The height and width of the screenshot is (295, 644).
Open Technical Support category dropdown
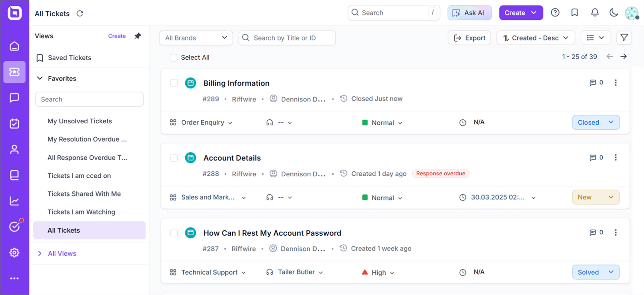click(x=208, y=273)
